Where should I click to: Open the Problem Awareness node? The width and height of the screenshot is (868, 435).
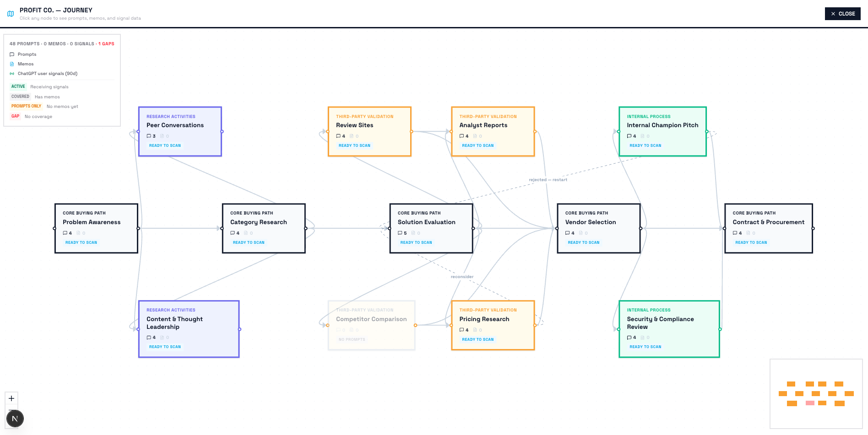pos(96,222)
